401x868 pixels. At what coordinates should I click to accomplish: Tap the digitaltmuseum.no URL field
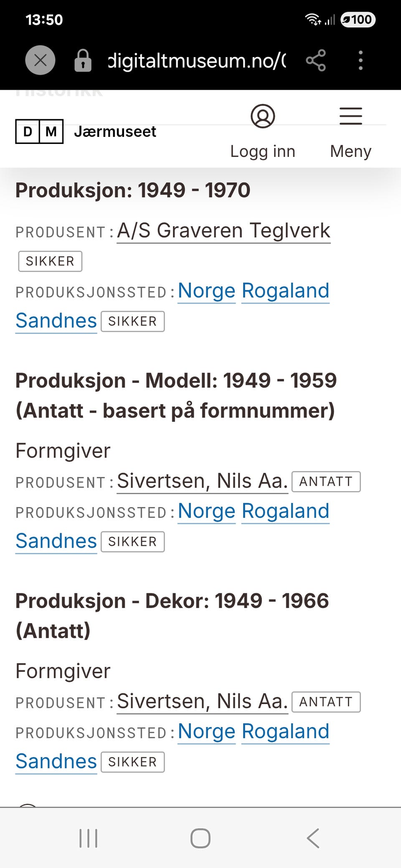tap(197, 61)
